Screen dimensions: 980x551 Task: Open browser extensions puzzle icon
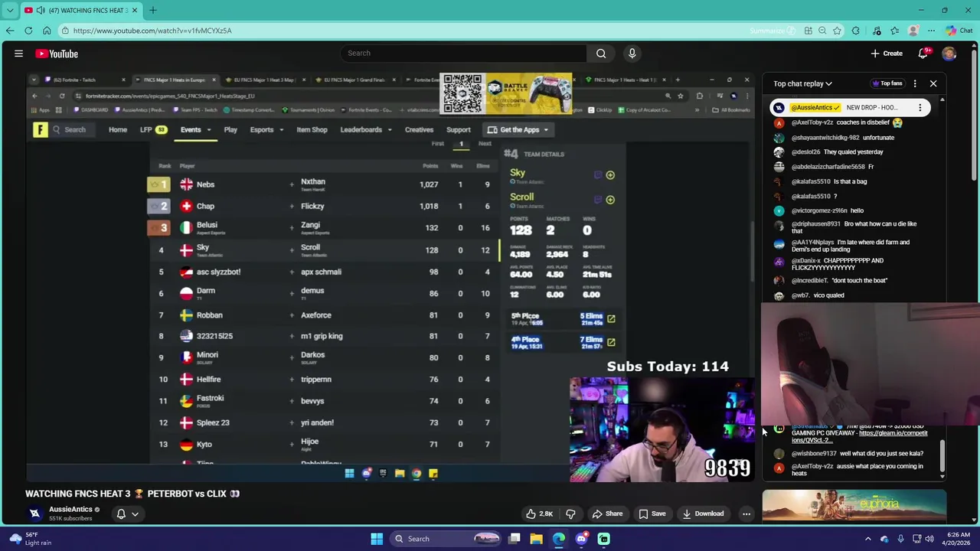point(856,31)
